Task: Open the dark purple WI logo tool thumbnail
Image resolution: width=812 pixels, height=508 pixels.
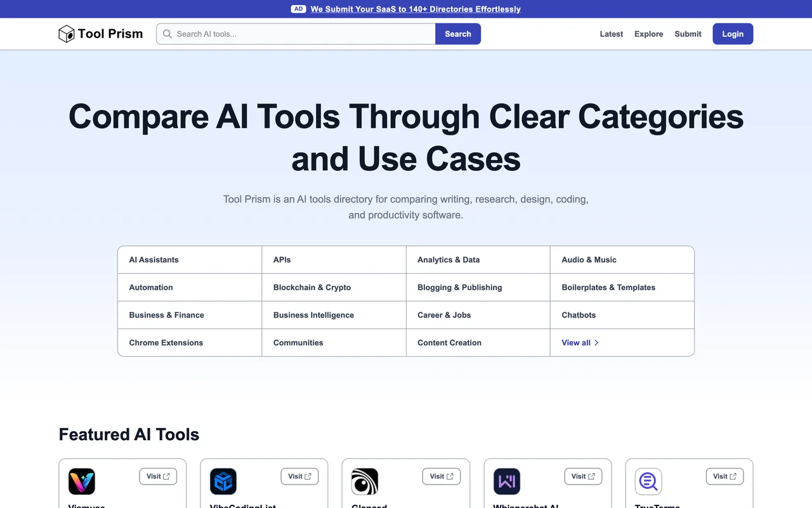Action: (x=507, y=482)
